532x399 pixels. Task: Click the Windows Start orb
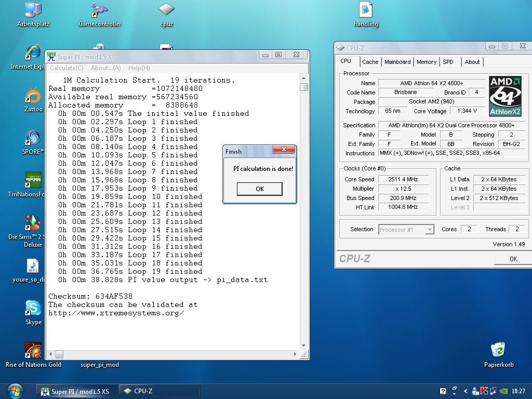(x=15, y=391)
